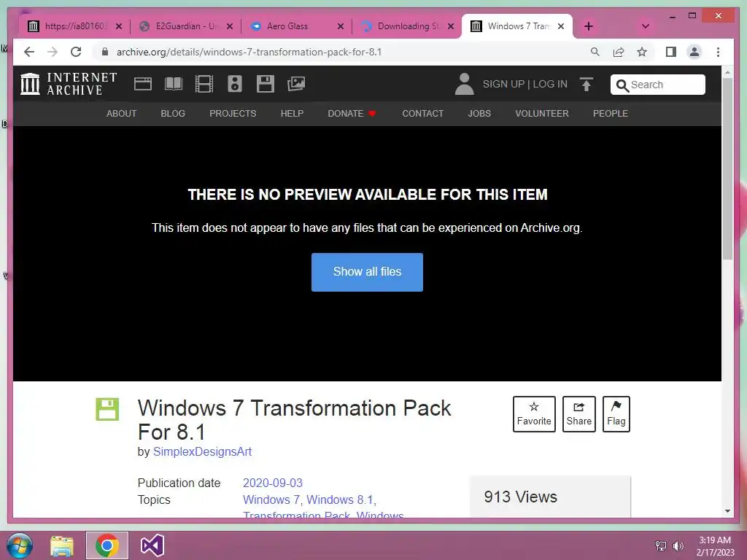Open the Chrome profile avatar
The width and height of the screenshot is (747, 560).
694,52
